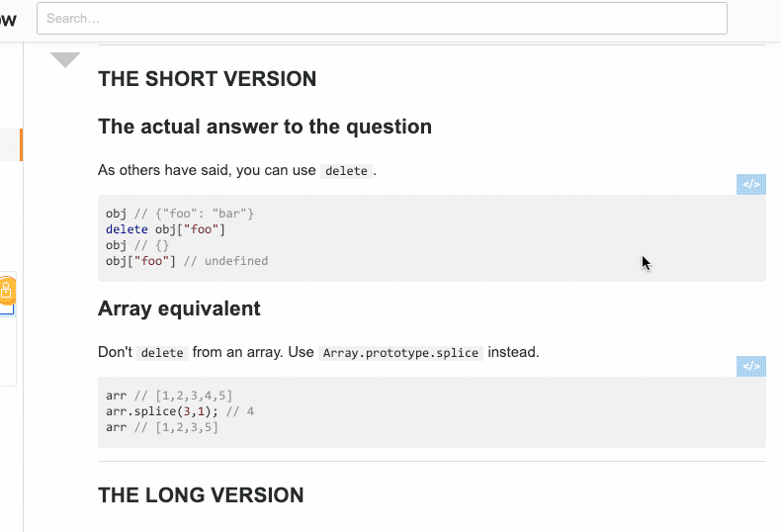Screen dimensions: 781x532
Task: Click the THE LONG VERSION heading
Action: click(x=201, y=495)
